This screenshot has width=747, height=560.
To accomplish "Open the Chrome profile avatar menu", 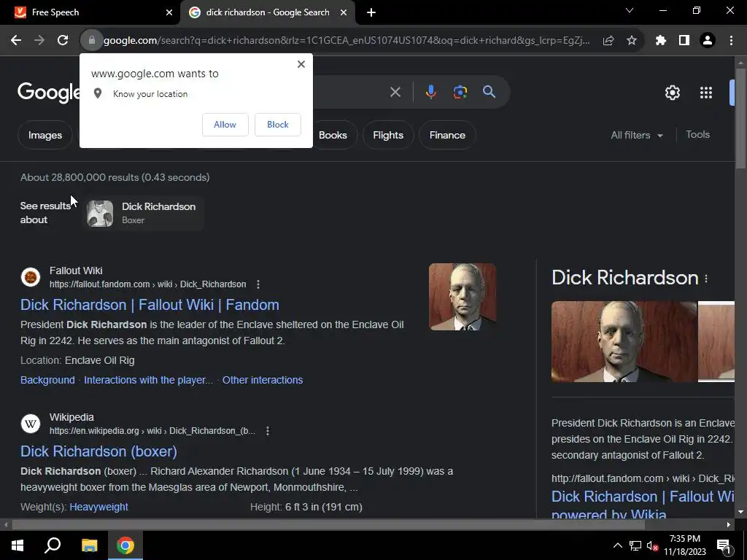I will 708,41.
